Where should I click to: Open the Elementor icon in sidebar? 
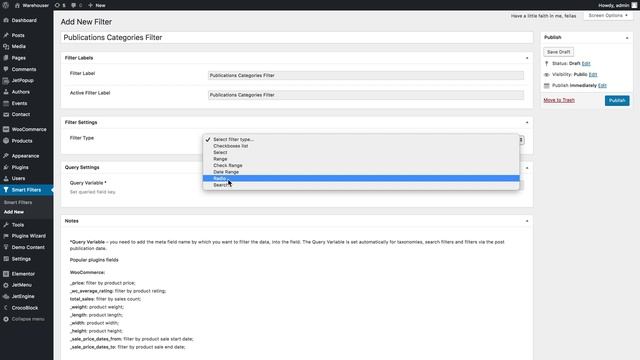point(6,274)
